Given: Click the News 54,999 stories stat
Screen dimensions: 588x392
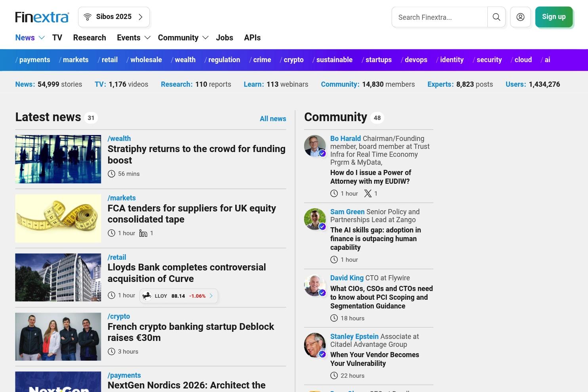Looking at the screenshot, I should click(49, 84).
